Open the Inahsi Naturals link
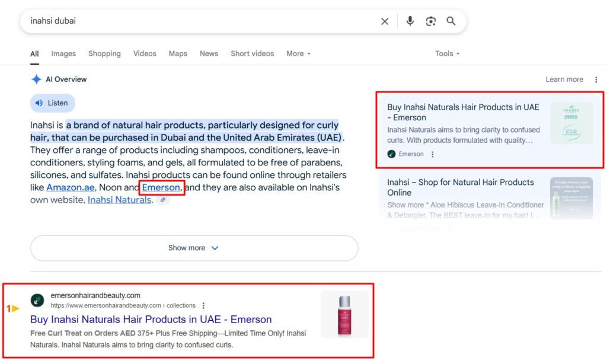The image size is (607, 364). point(119,200)
